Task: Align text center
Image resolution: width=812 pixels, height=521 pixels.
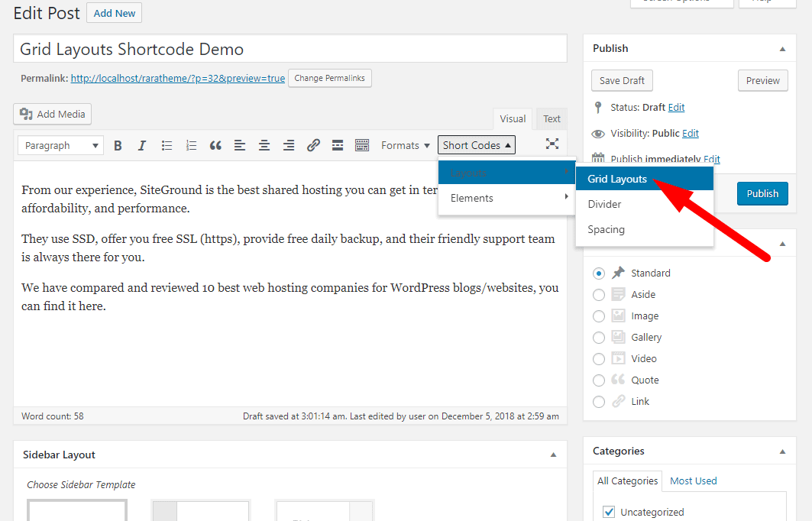Action: [x=264, y=145]
